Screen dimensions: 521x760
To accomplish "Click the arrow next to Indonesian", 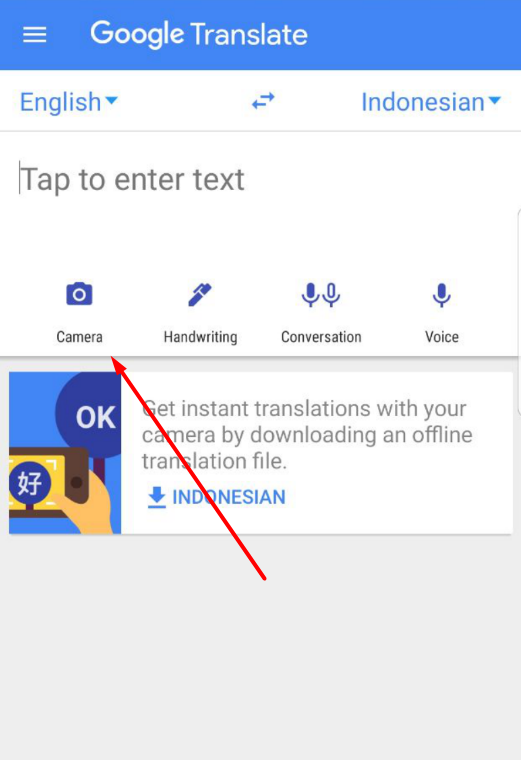I will tap(494, 100).
